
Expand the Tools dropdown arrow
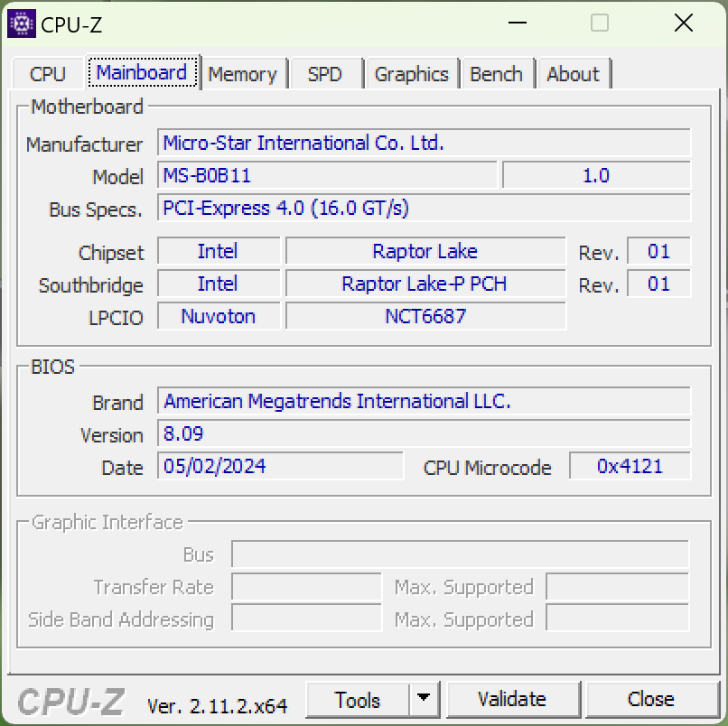(424, 700)
